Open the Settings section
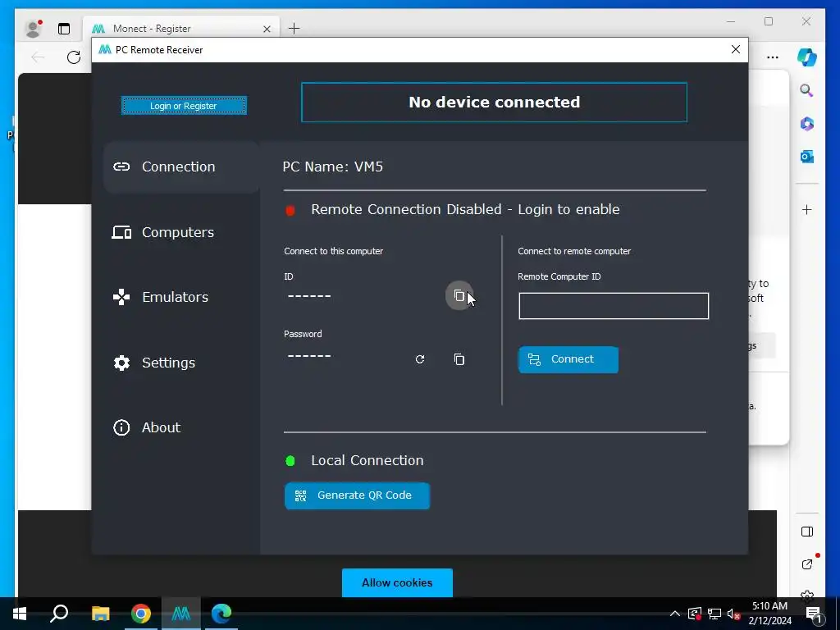Viewport: 840px width, 630px height. 154,363
